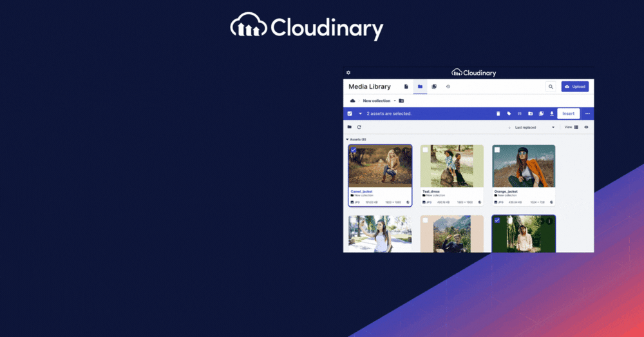Toggle the select-all checkbox in selection bar

point(350,113)
